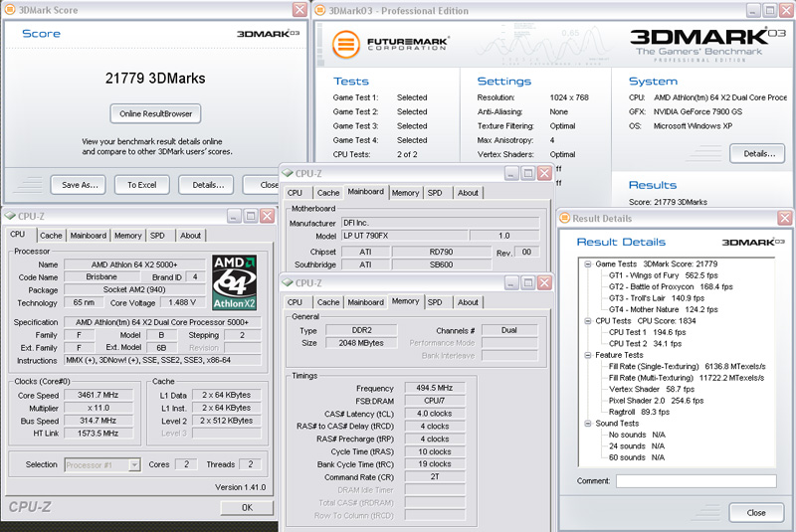
Task: Click the LP UT 790FX model field
Action: (x=404, y=236)
